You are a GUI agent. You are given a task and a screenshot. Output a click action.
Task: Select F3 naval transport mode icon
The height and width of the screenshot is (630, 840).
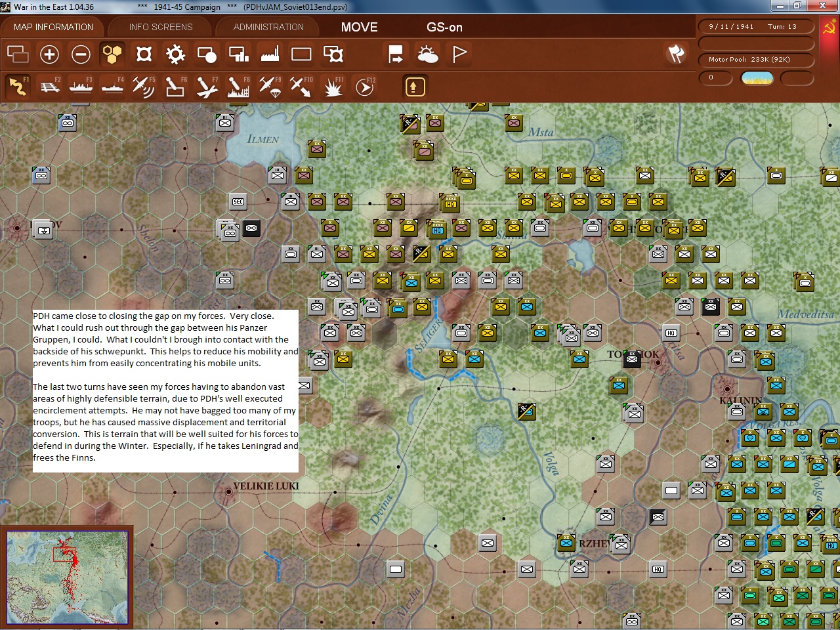click(x=81, y=86)
